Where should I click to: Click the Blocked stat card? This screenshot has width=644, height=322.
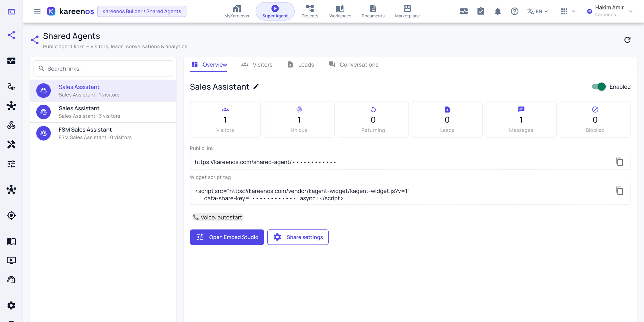pos(595,119)
